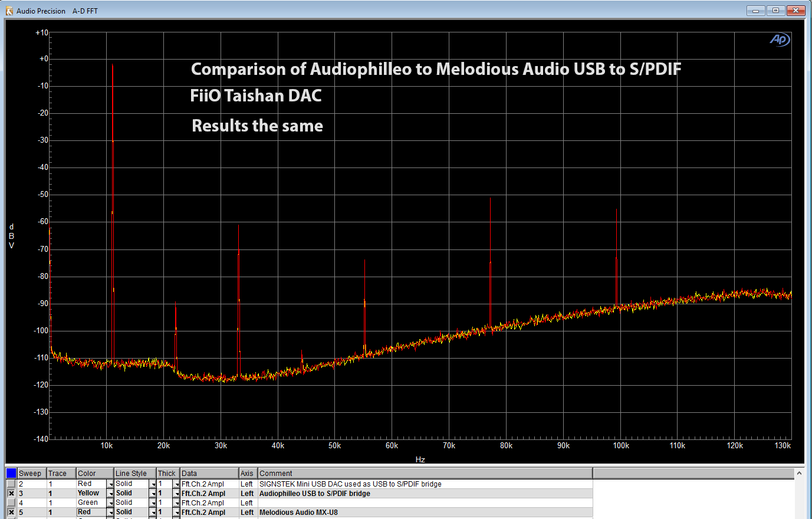Click the empty comment cell of sweep 4

[425, 502]
